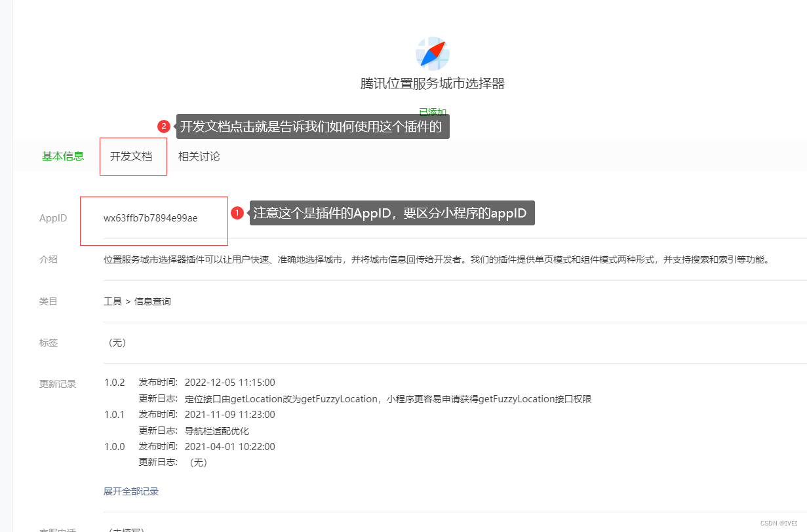The image size is (807, 532).
Task: Click the 已添加 status label
Action: pos(433,112)
